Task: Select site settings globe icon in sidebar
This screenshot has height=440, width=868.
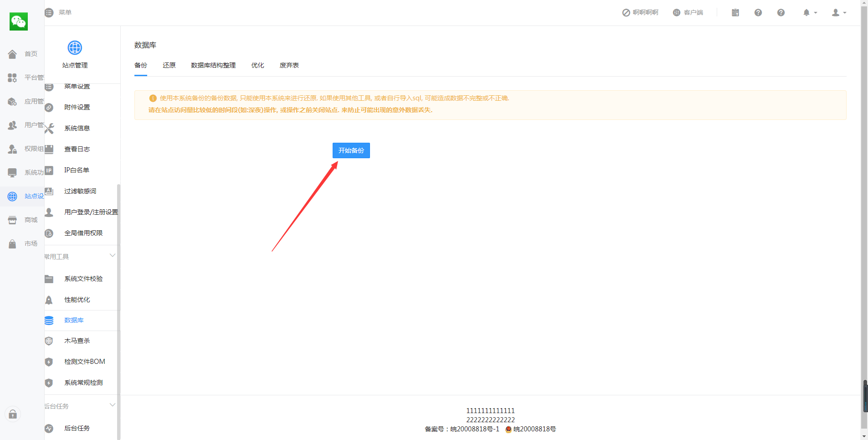Action: 12,196
